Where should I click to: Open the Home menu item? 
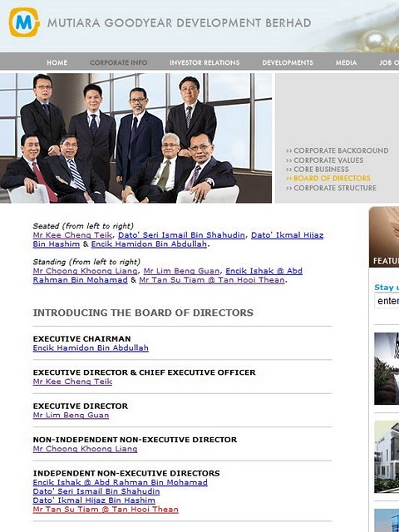point(57,63)
